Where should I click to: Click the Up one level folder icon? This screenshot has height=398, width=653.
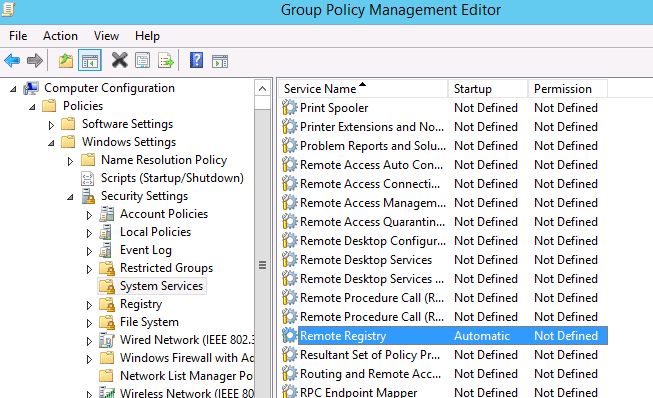[66, 61]
